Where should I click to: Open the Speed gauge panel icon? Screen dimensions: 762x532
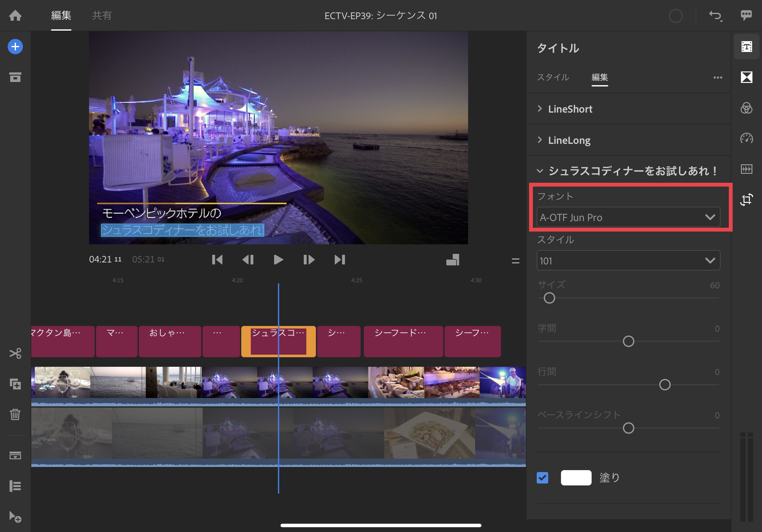coord(746,138)
